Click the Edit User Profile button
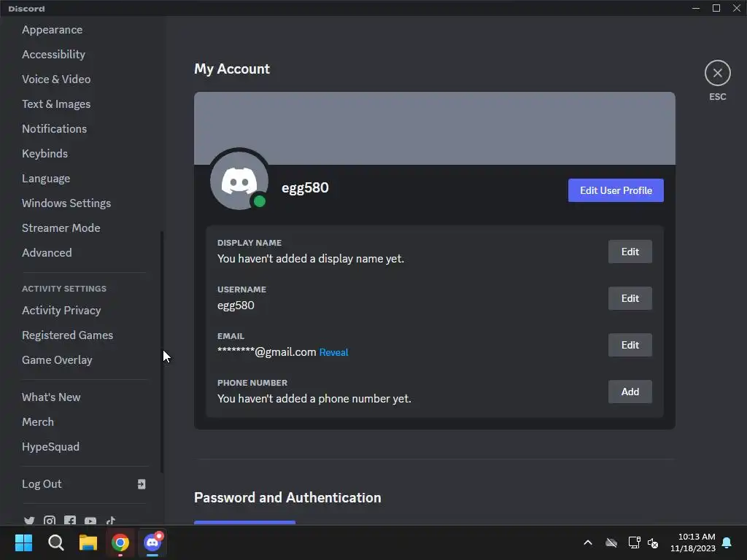 616,190
